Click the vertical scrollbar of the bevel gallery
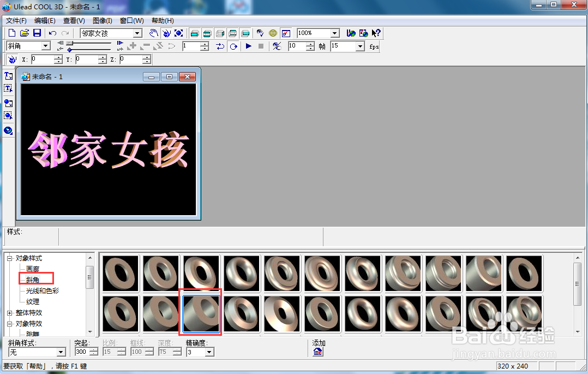 (x=578, y=295)
